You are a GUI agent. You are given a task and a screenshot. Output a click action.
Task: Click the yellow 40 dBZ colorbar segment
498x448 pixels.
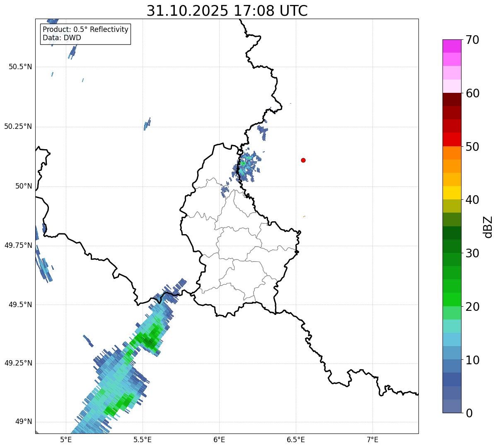click(x=452, y=193)
